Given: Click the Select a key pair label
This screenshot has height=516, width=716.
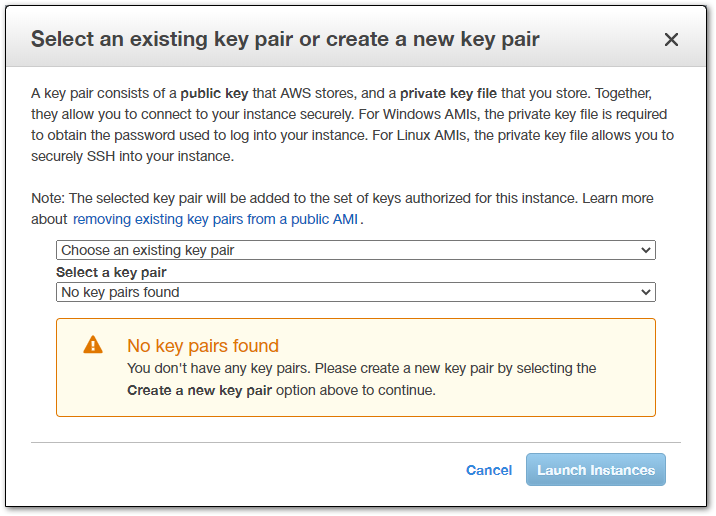Looking at the screenshot, I should pos(111,273).
